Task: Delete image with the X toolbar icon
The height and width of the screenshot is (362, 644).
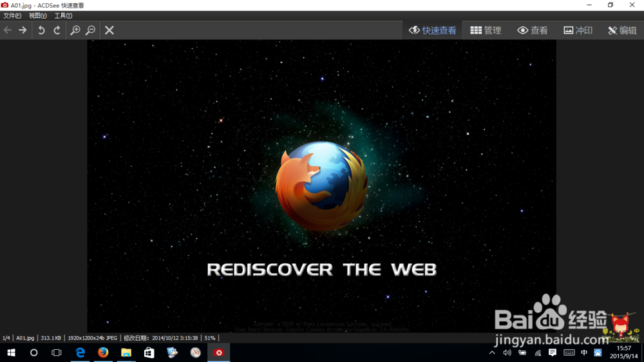Action: (x=109, y=30)
